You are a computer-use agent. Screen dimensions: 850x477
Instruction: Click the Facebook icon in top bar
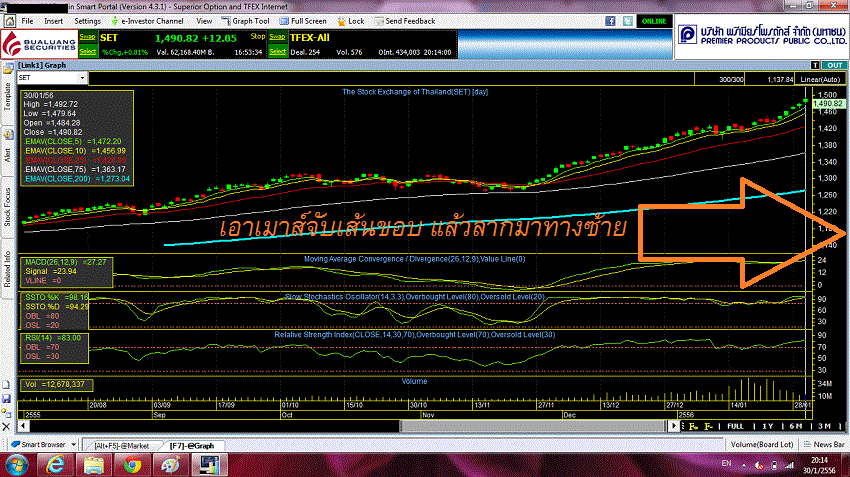click(610, 21)
